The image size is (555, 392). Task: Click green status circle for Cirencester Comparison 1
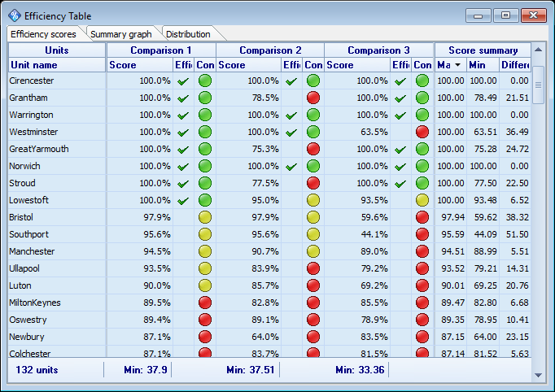204,81
